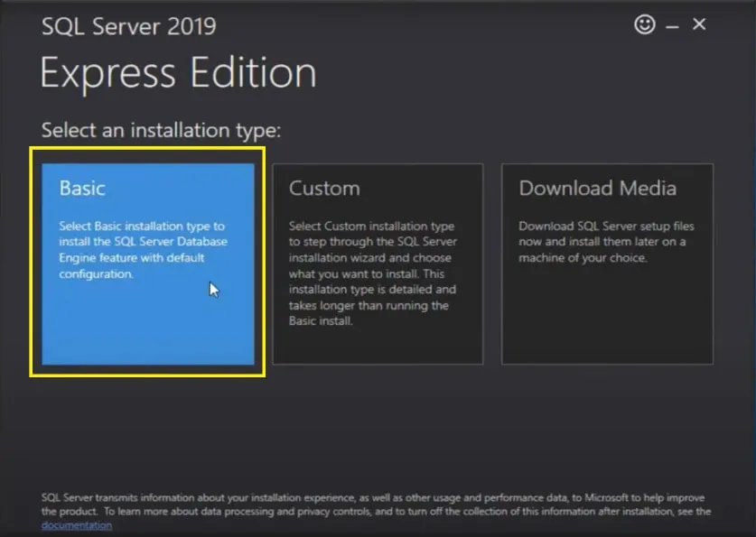Image resolution: width=756 pixels, height=537 pixels.
Task: Click the Download Media heading text
Action: (x=597, y=189)
